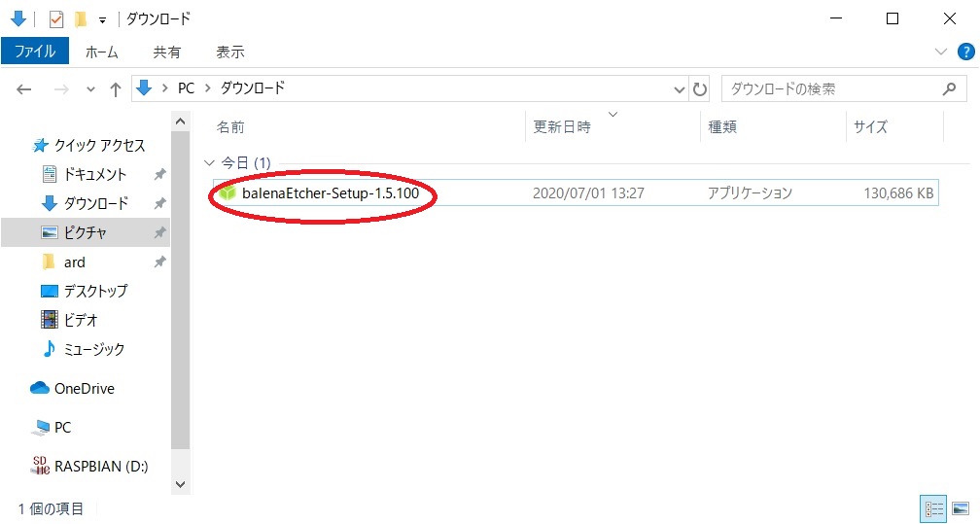Select RASPBIAN (D:) SD card drive
The width and height of the screenshot is (980, 524).
(x=100, y=466)
